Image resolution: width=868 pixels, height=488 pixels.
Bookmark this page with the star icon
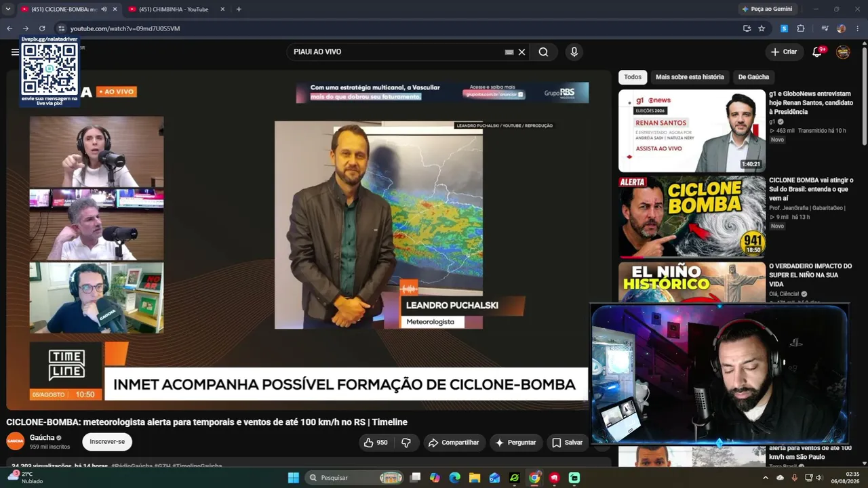click(762, 28)
